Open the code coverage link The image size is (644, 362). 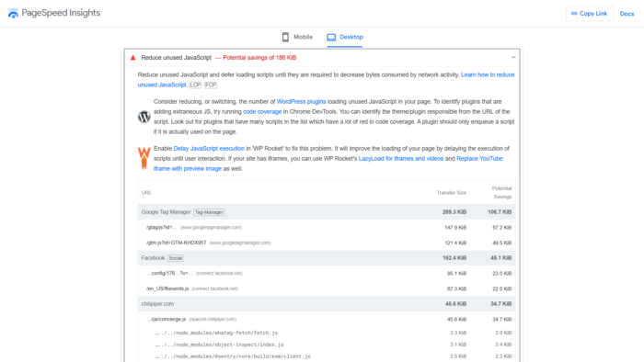pos(262,111)
